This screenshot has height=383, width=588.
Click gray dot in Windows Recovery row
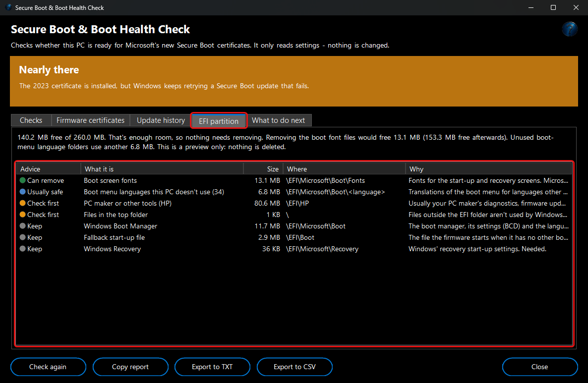click(22, 249)
